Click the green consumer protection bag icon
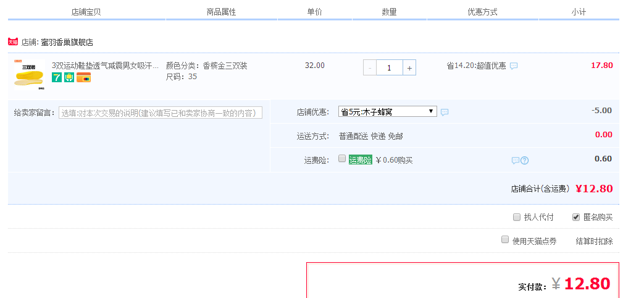The image size is (644, 298). tap(69, 77)
